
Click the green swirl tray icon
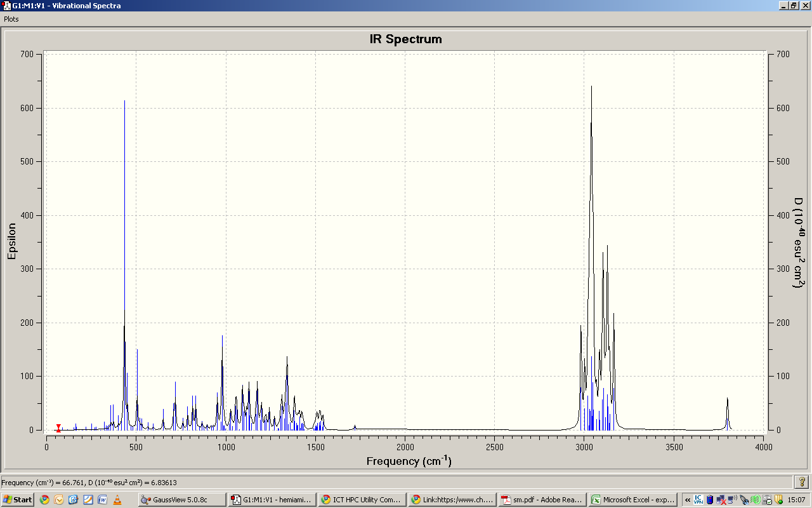[x=756, y=500]
